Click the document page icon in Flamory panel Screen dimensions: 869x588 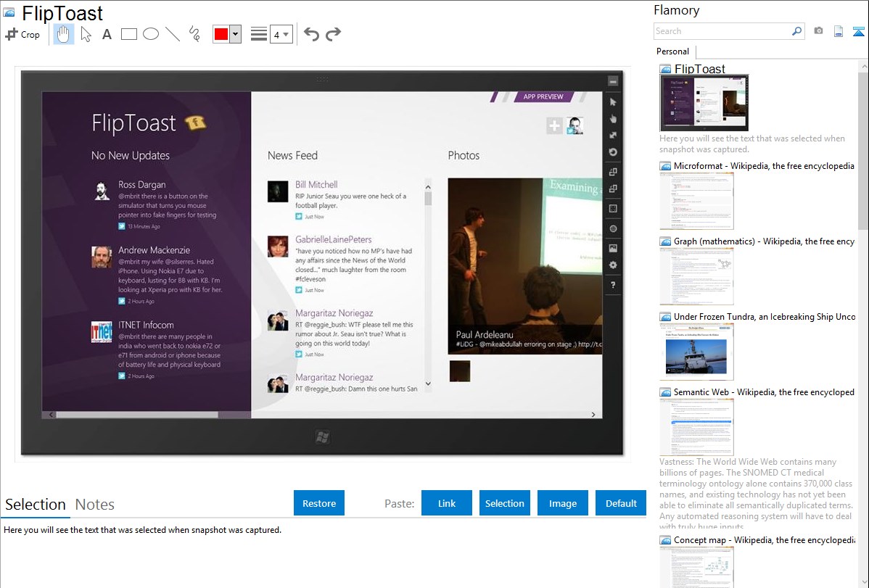(839, 31)
